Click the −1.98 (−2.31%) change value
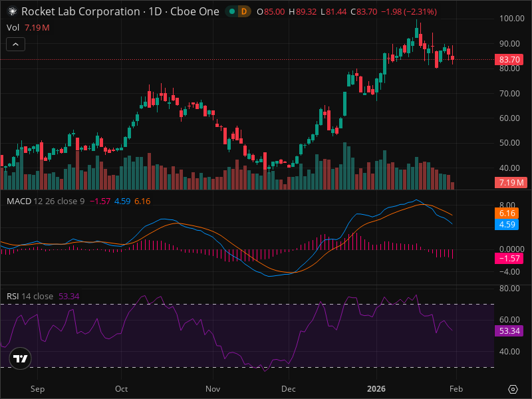The width and height of the screenshot is (532, 399). (x=409, y=12)
